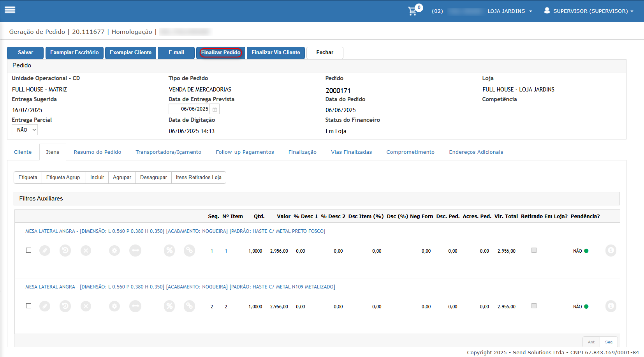Open the Entrega Parcial NÃO dropdown
This screenshot has width=644, height=357.
(25, 130)
